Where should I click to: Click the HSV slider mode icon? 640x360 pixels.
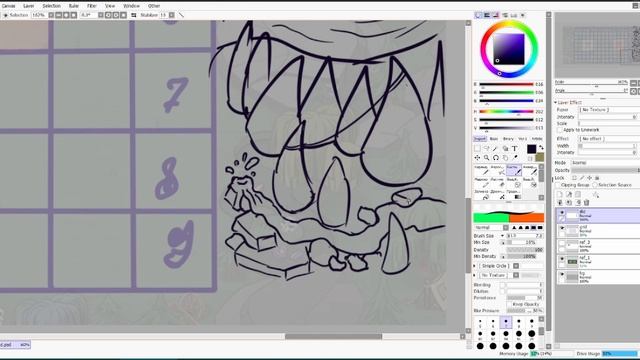click(496, 15)
